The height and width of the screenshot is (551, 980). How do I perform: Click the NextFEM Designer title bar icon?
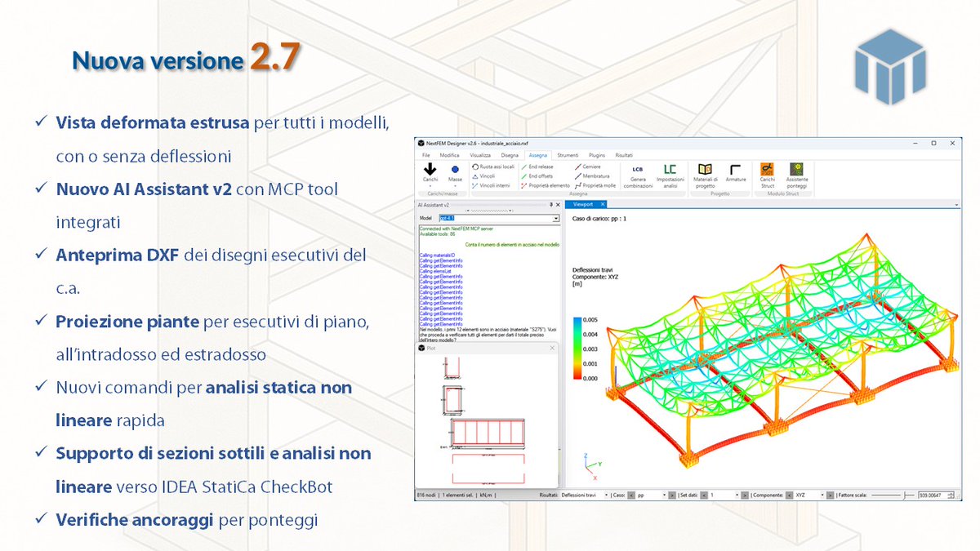(421, 144)
